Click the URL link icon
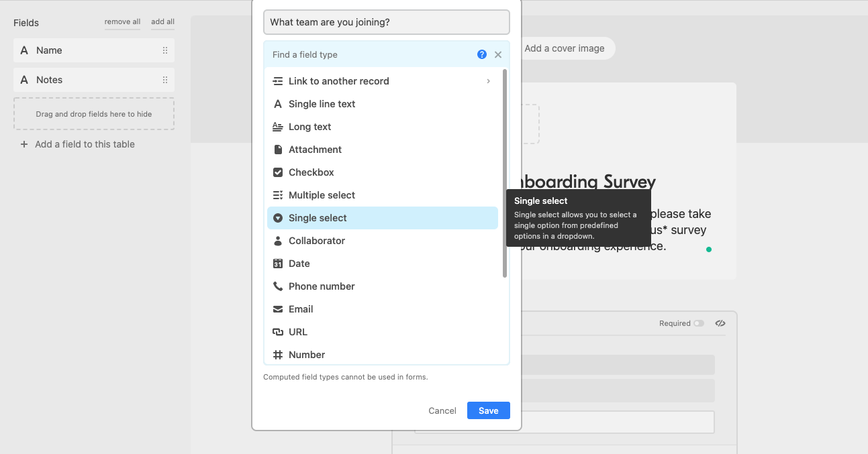The height and width of the screenshot is (454, 868). click(278, 332)
